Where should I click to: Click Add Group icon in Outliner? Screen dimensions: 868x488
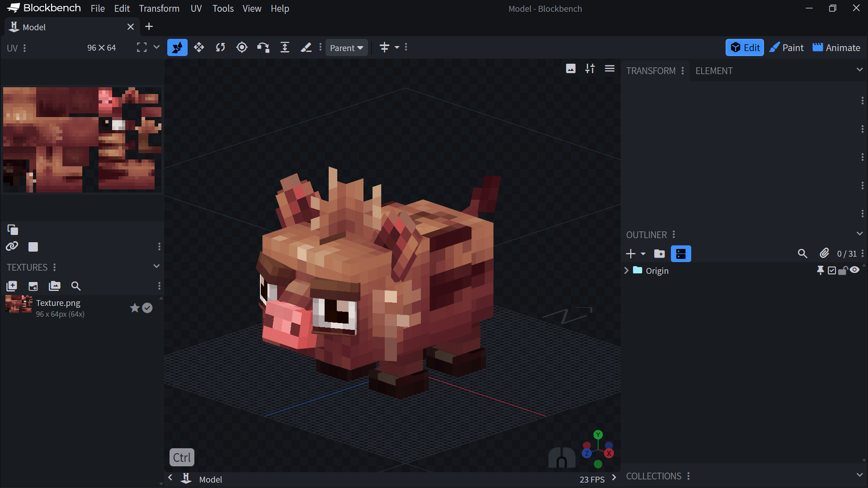coord(660,254)
